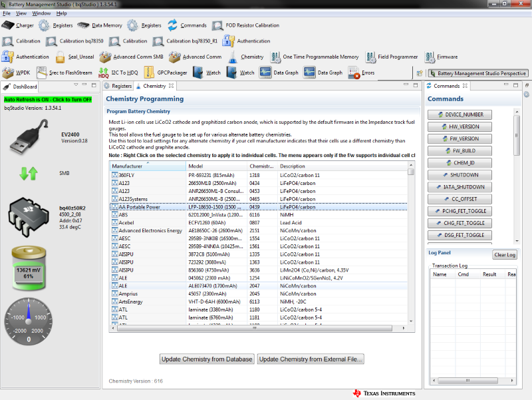This screenshot has height=400, width=532.
Task: Click Battery Management Studio Perspective button
Action: pos(478,73)
